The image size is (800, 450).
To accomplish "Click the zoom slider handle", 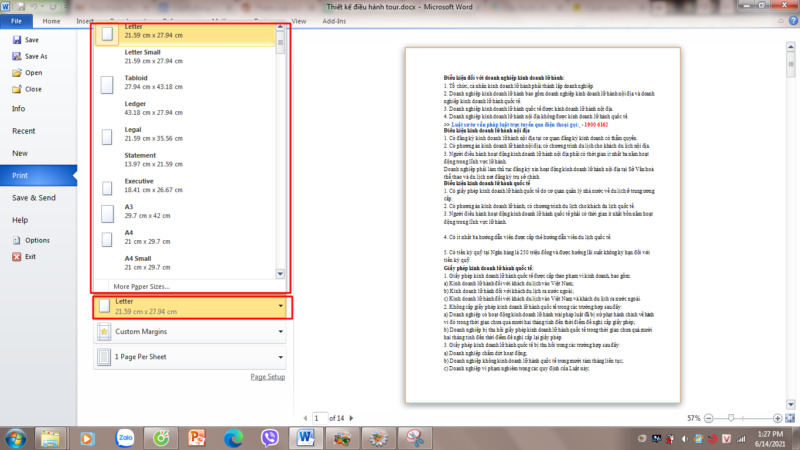I will point(731,418).
